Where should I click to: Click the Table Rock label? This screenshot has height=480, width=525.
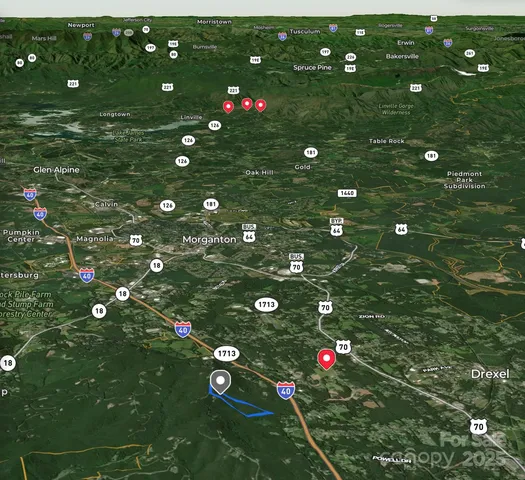[387, 141]
